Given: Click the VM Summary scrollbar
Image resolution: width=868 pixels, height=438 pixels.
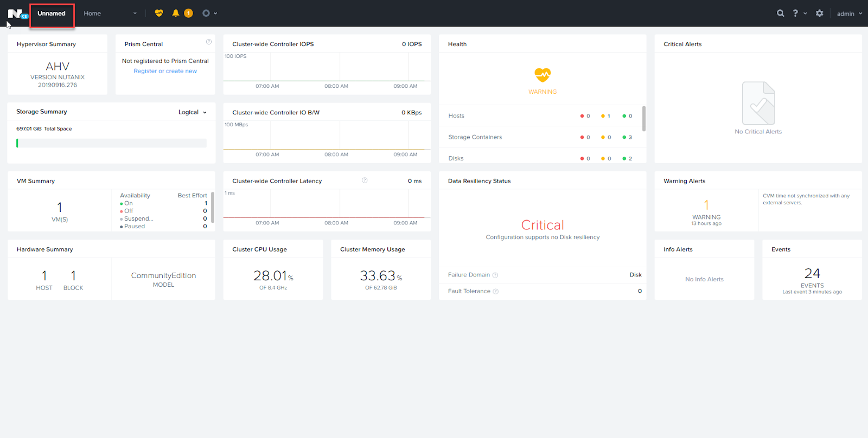Looking at the screenshot, I should click(213, 207).
